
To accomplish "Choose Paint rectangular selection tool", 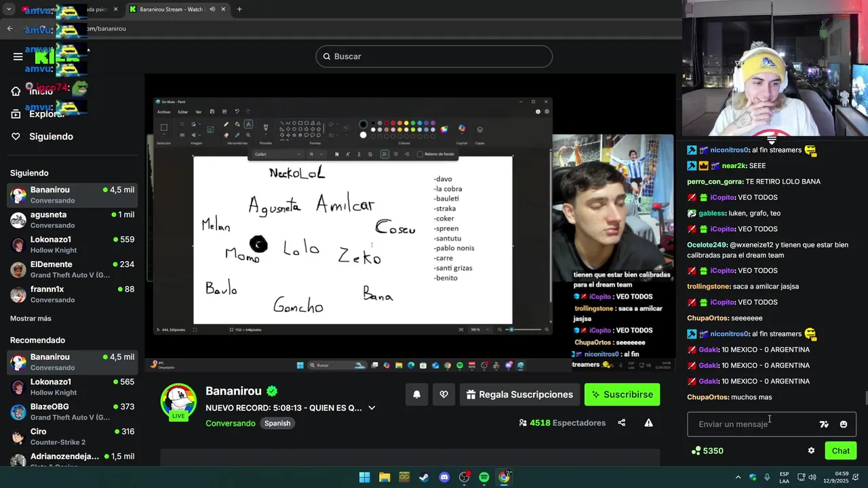I will pos(163,127).
